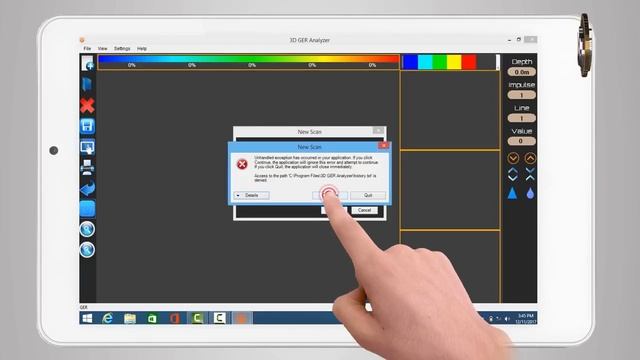Click the upper magnifier zoom icon
The width and height of the screenshot is (640, 360).
click(x=87, y=229)
